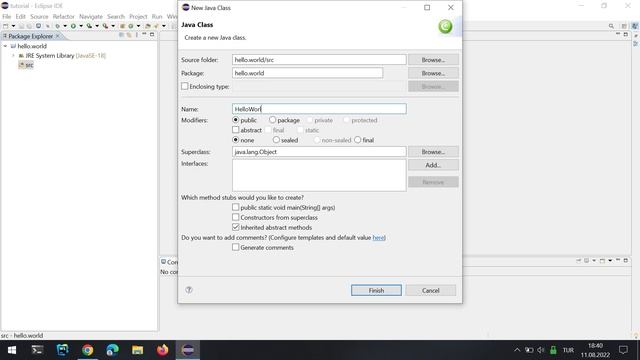
Task: Show hidden system tray icons chevron
Action: point(517,350)
